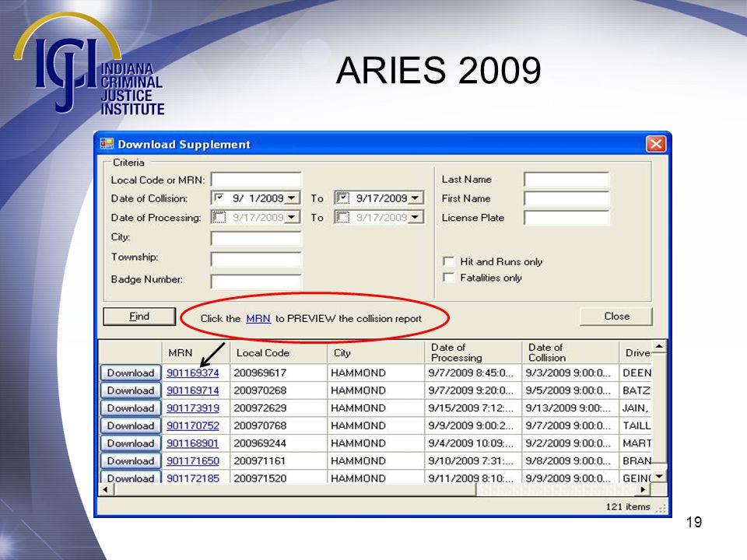This screenshot has height=560, width=747.
Task: Select local code cell 200971161
Action: [279, 461]
